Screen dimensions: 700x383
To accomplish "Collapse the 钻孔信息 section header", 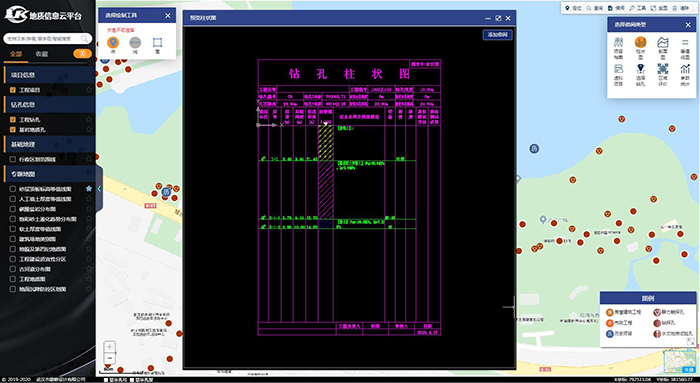I will point(48,104).
